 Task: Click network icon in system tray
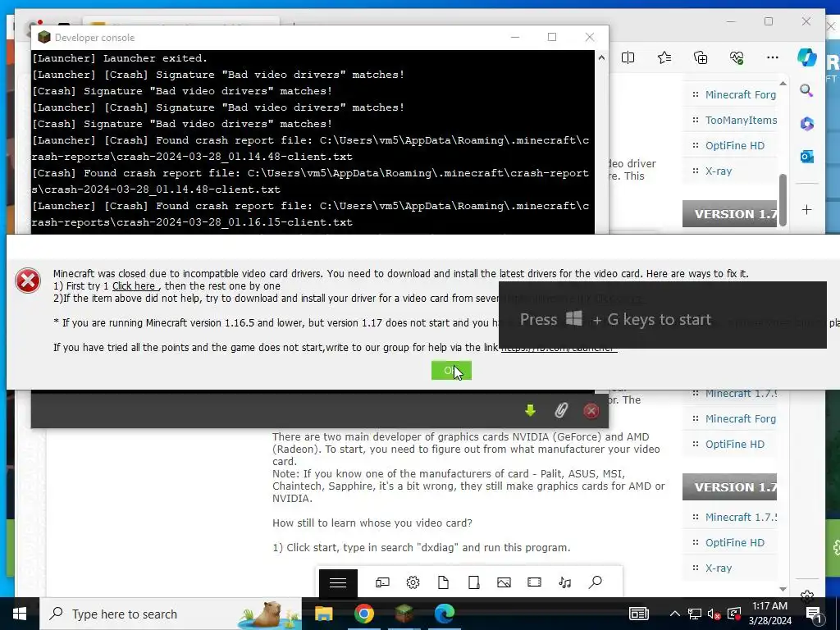click(x=694, y=614)
